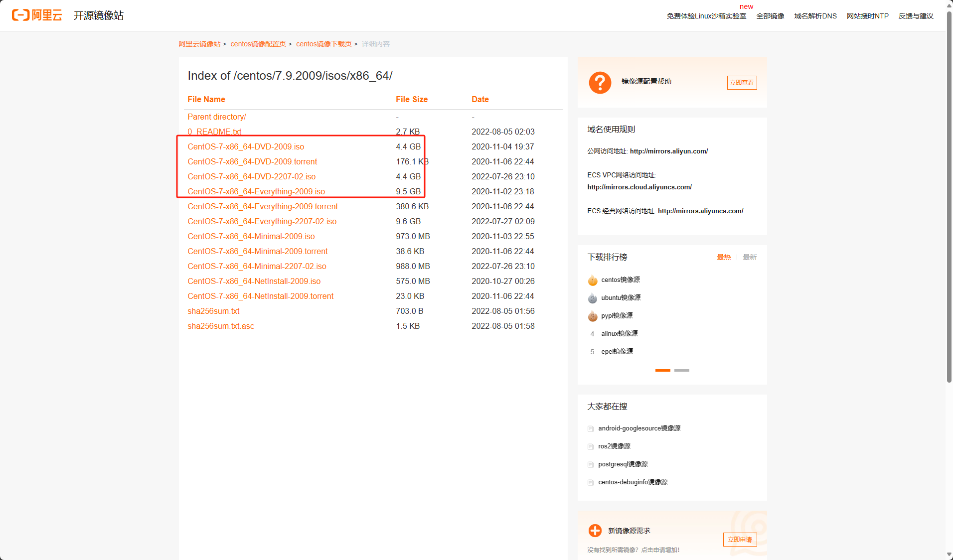The width and height of the screenshot is (953, 560).
Task: Click the orange question mark help icon
Action: (600, 82)
